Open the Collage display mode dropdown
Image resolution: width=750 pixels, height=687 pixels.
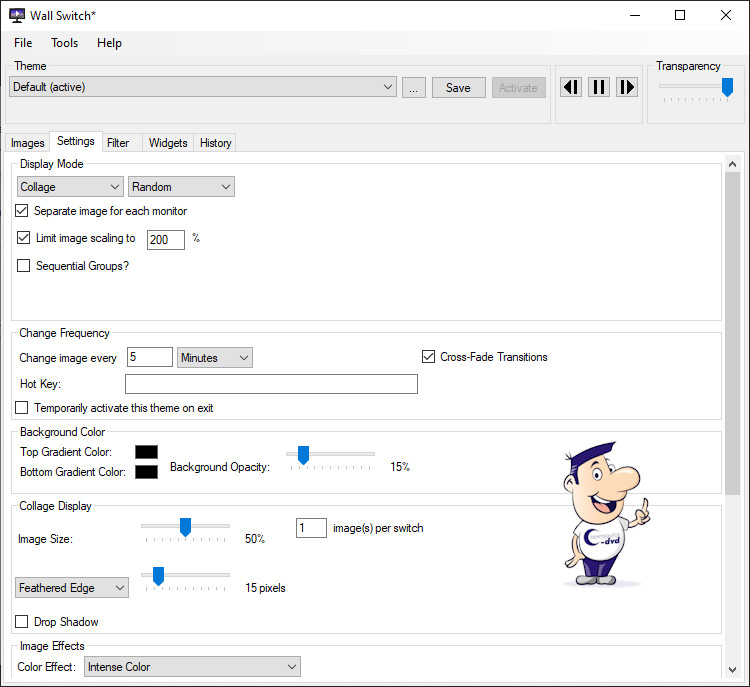tap(70, 187)
